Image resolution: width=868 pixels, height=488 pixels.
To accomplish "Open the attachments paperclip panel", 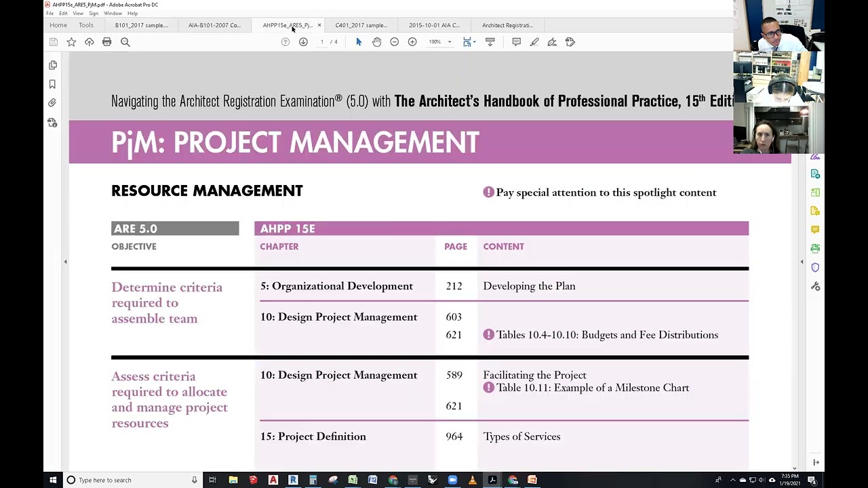I will click(52, 103).
